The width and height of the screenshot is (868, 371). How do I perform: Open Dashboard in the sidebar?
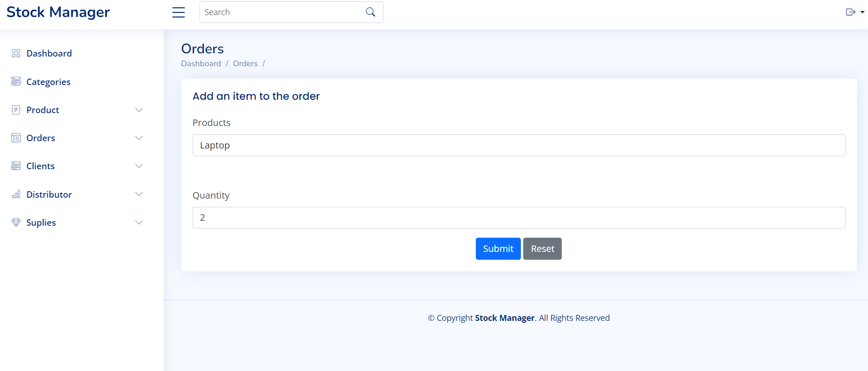point(49,53)
